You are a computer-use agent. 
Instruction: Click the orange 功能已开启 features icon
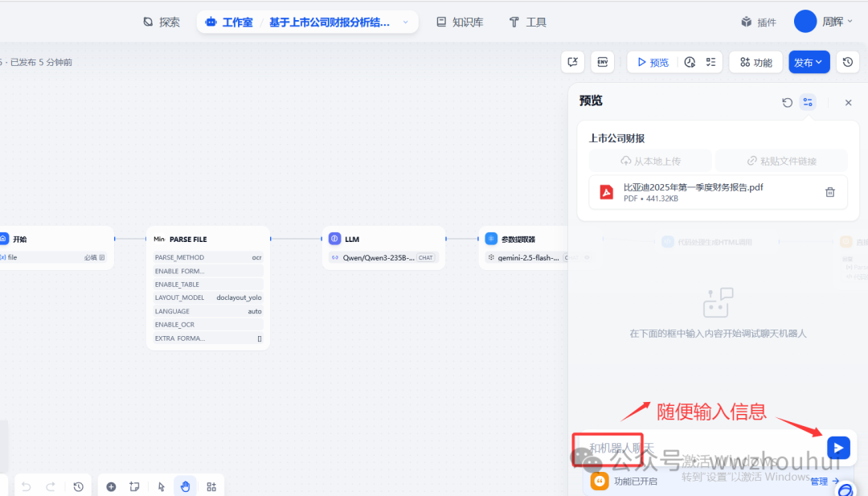[x=600, y=481]
